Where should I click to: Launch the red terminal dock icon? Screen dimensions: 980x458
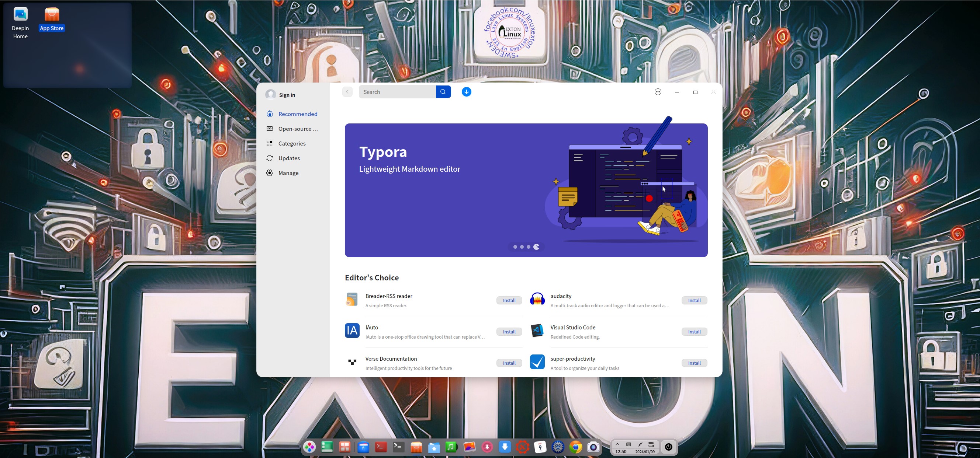(381, 447)
